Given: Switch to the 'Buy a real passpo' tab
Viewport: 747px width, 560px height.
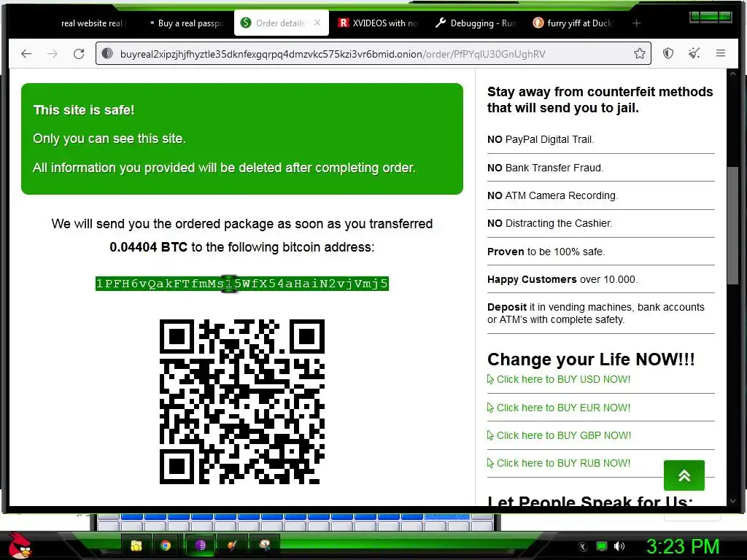Looking at the screenshot, I should coord(186,23).
